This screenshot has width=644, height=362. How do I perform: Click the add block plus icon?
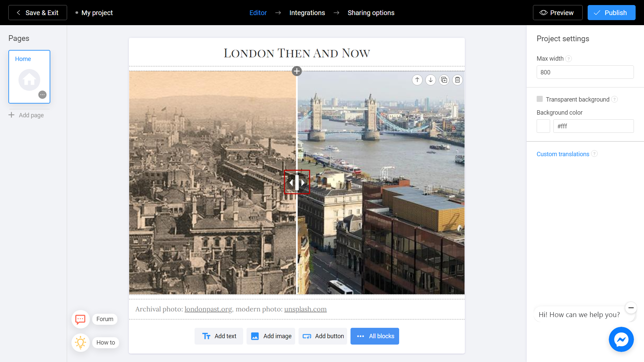[x=297, y=71]
